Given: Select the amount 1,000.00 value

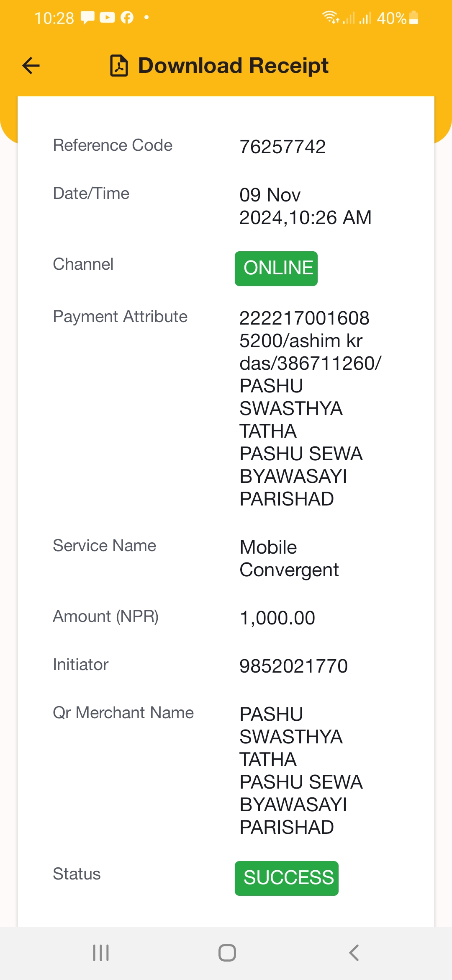Looking at the screenshot, I should [x=277, y=618].
